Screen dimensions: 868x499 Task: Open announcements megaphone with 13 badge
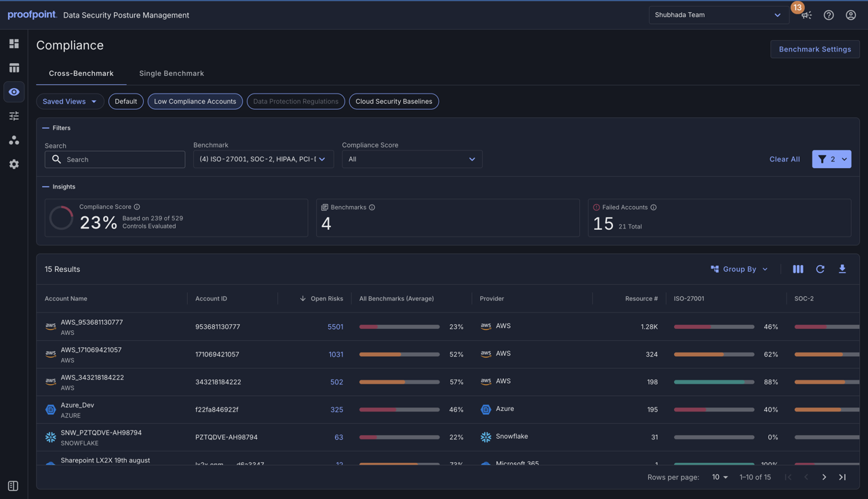click(x=806, y=15)
